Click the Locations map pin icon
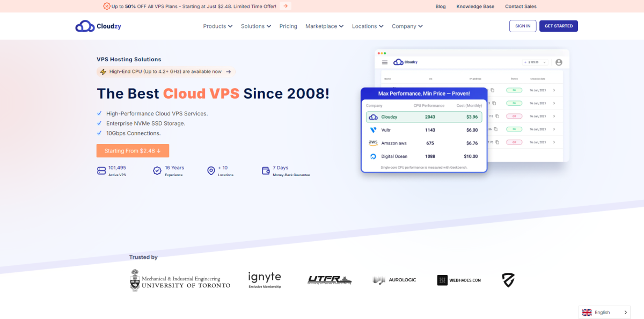644x319 pixels. pyautogui.click(x=211, y=171)
